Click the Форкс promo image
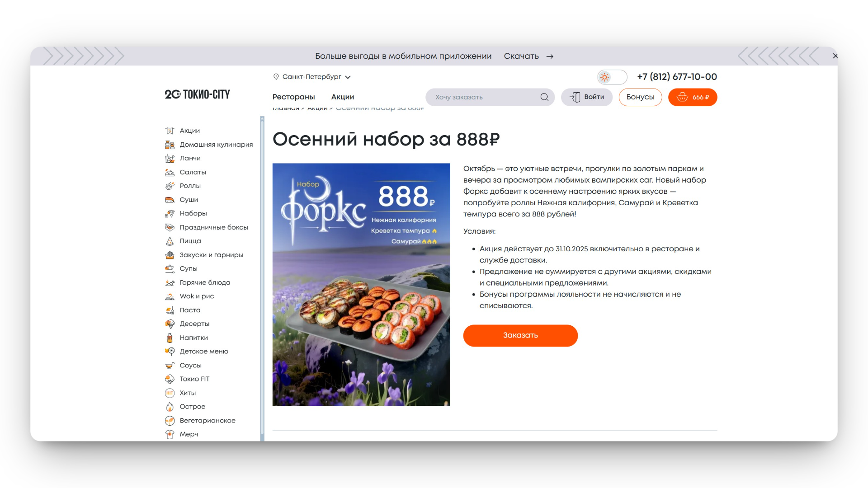The image size is (868, 488). click(361, 284)
